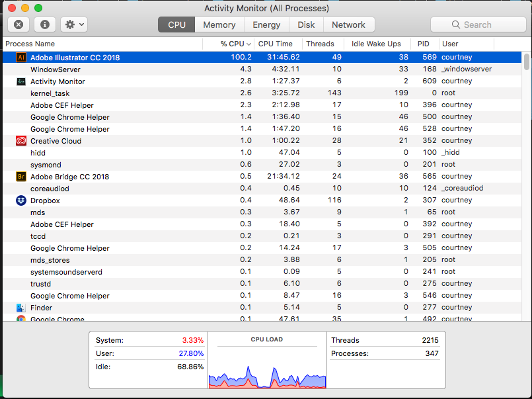The height and width of the screenshot is (399, 532).
Task: Click the Idle 68.86% value
Action: 190,367
